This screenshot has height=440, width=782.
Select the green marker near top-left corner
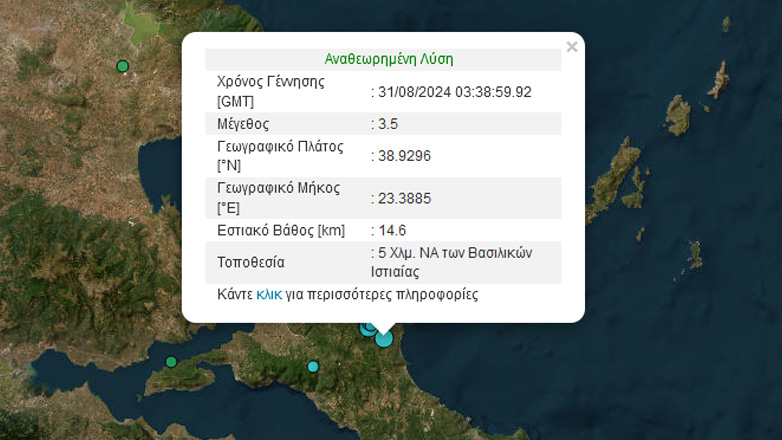coord(123,67)
